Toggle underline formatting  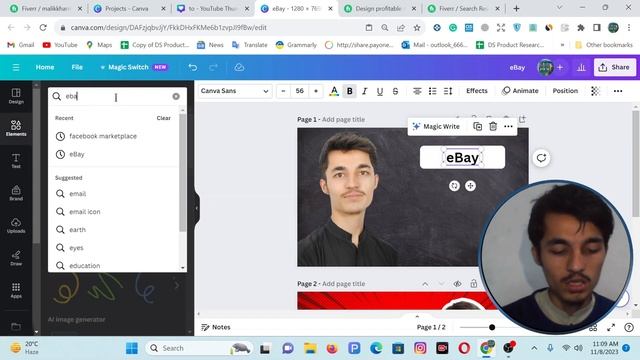tap(380, 91)
